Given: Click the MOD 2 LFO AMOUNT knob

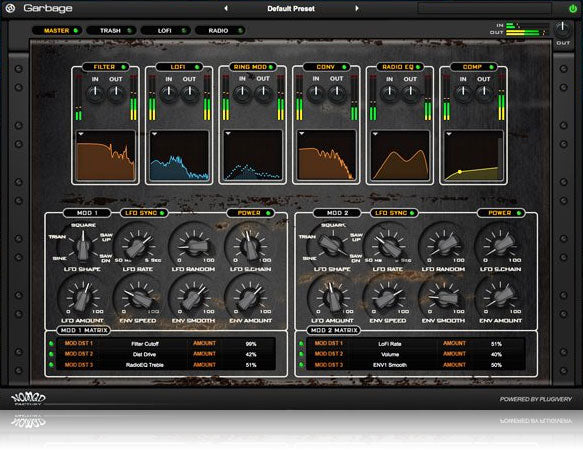Looking at the screenshot, I should coord(332,298).
